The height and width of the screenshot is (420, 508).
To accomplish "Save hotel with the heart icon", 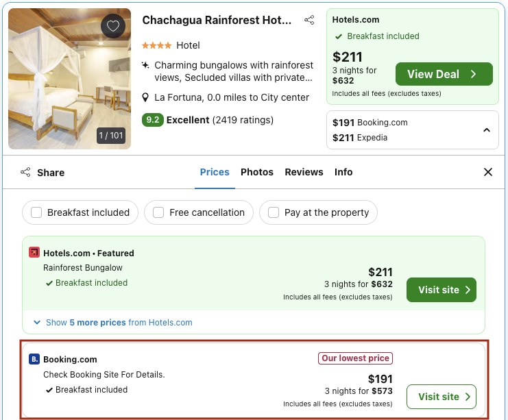I will pyautogui.click(x=113, y=27).
